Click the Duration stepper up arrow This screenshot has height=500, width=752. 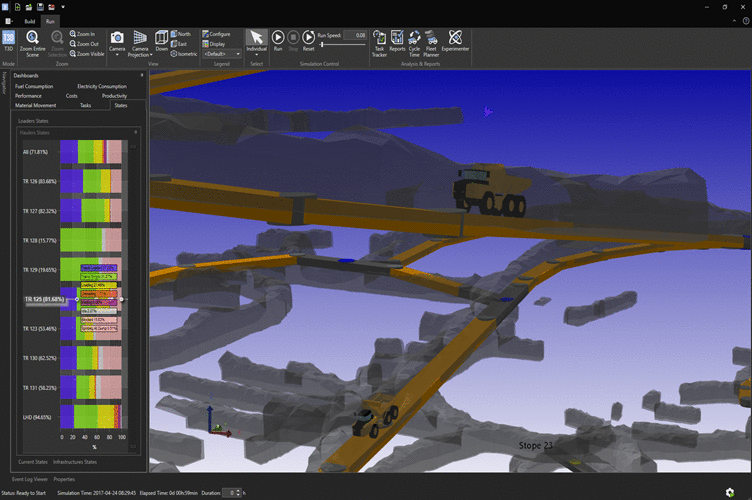238,490
